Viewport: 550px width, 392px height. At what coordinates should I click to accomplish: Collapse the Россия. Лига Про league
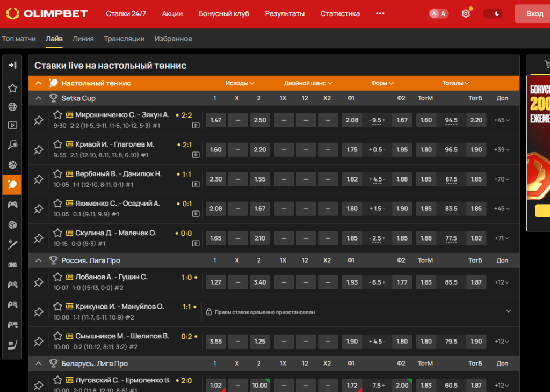(x=39, y=260)
